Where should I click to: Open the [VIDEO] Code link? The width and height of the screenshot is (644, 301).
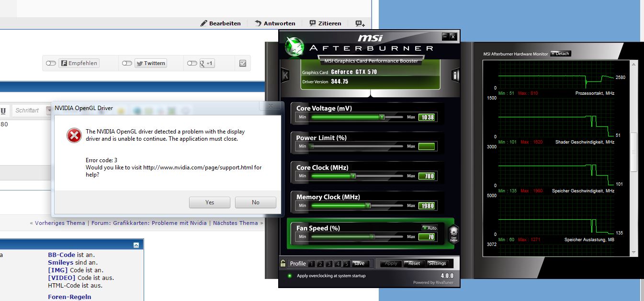(62, 278)
